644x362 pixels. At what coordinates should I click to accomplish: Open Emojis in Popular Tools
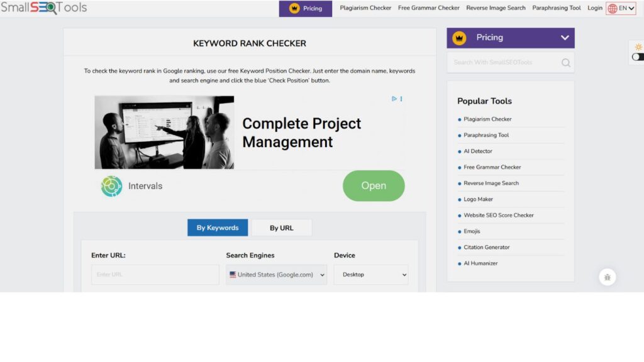(472, 231)
